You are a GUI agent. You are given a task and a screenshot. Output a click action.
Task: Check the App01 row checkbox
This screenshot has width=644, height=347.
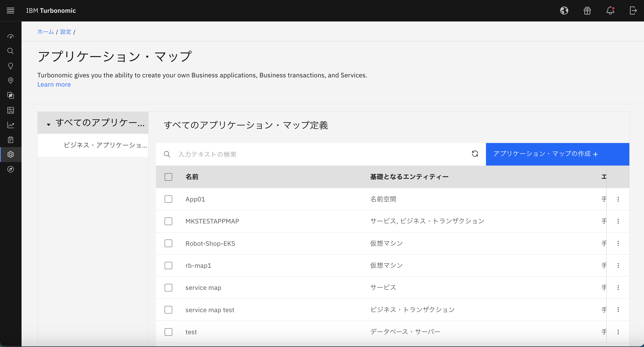(x=168, y=199)
